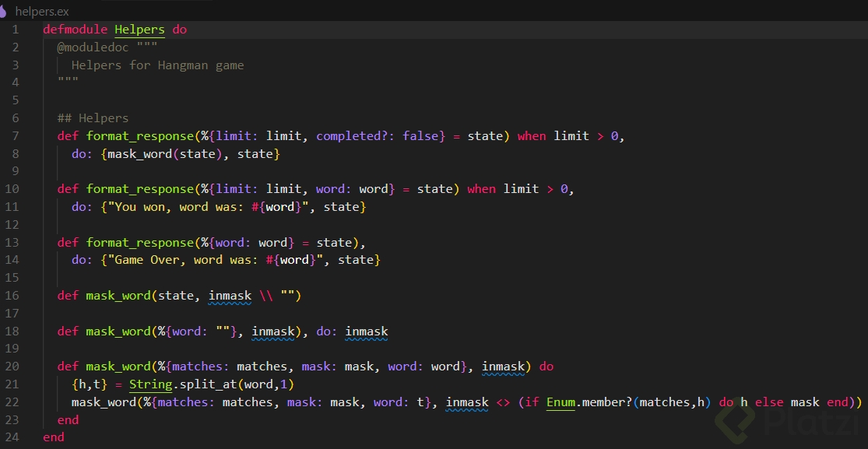868x449 pixels.
Task: Click the 'when' keyword on line 10
Action: click(482, 189)
